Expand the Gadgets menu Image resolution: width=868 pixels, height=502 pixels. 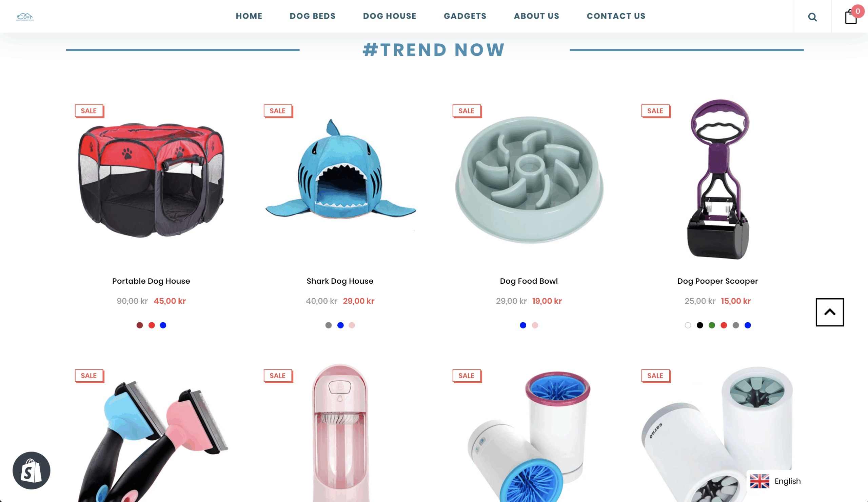click(465, 16)
